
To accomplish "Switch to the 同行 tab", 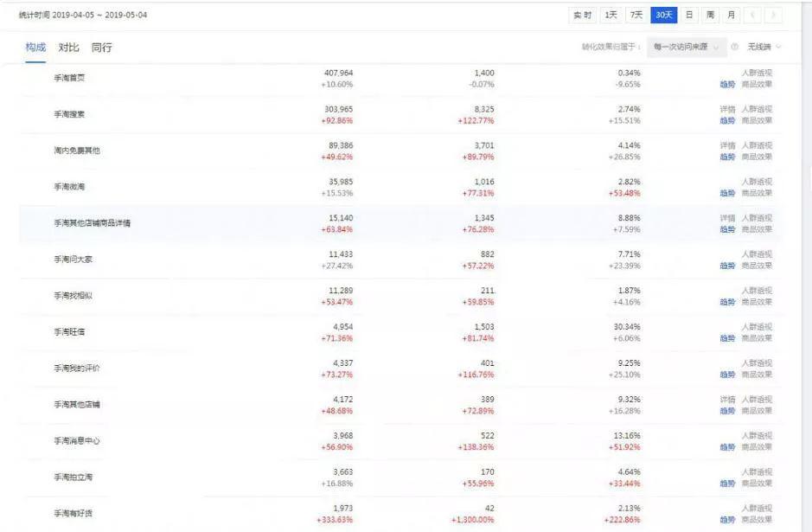I will [101, 47].
